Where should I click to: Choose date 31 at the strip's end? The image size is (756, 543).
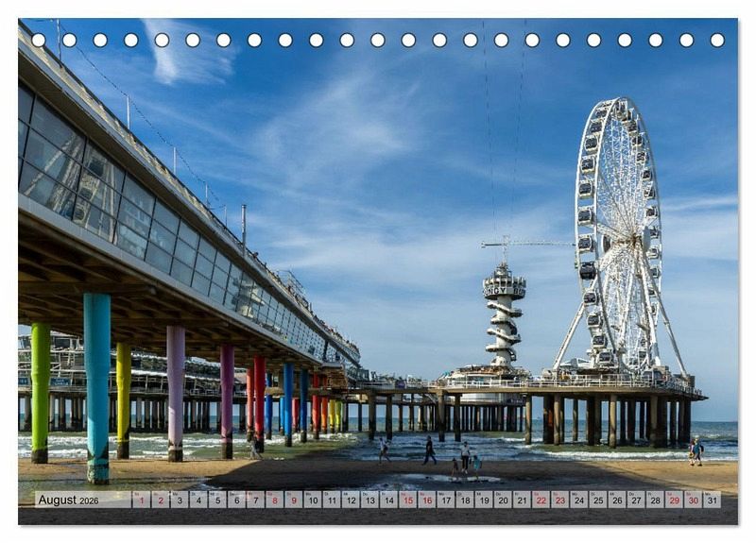[x=713, y=500]
